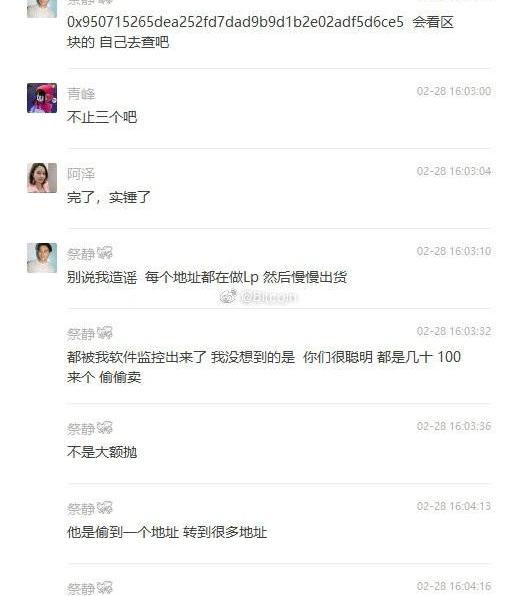The image size is (520, 596).
Task: Click 祭静 name above 别说我造谣 message
Action: tap(81, 254)
